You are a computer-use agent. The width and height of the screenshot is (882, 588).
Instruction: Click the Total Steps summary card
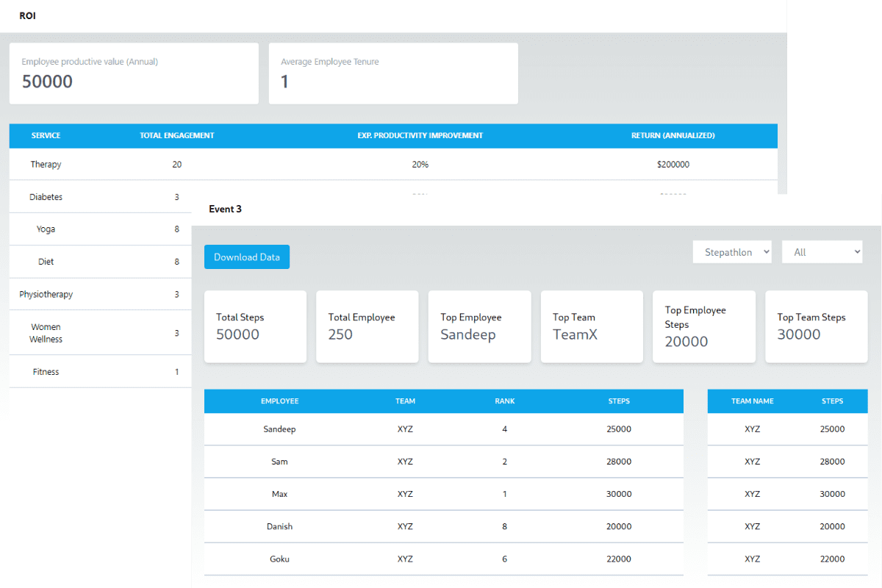(255, 326)
